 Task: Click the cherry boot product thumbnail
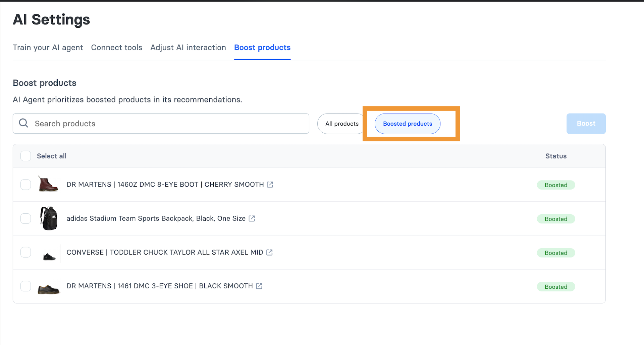pos(48,184)
